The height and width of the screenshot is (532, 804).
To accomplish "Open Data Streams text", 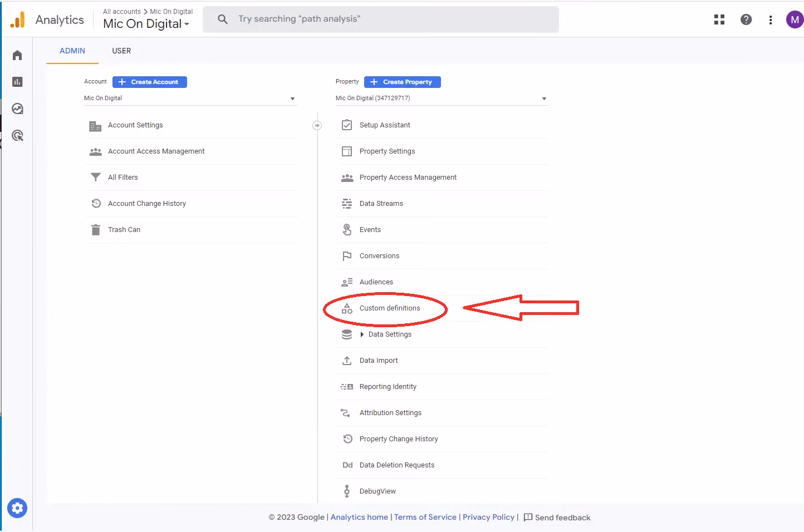I will [381, 204].
